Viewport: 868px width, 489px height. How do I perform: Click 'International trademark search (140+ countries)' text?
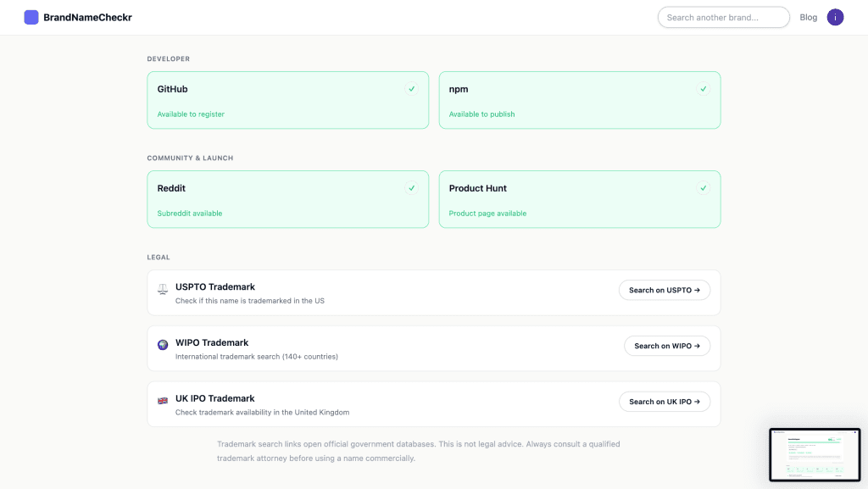point(256,356)
